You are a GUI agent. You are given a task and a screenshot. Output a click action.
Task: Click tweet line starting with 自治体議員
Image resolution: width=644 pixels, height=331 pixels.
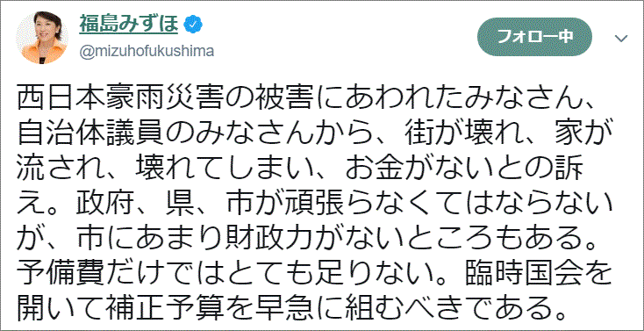point(311,133)
